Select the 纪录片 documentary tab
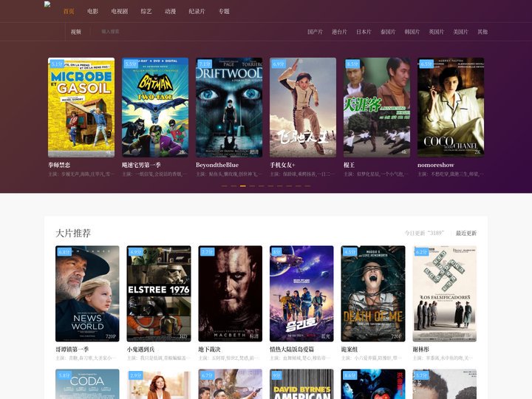The image size is (532, 399). pos(197,11)
